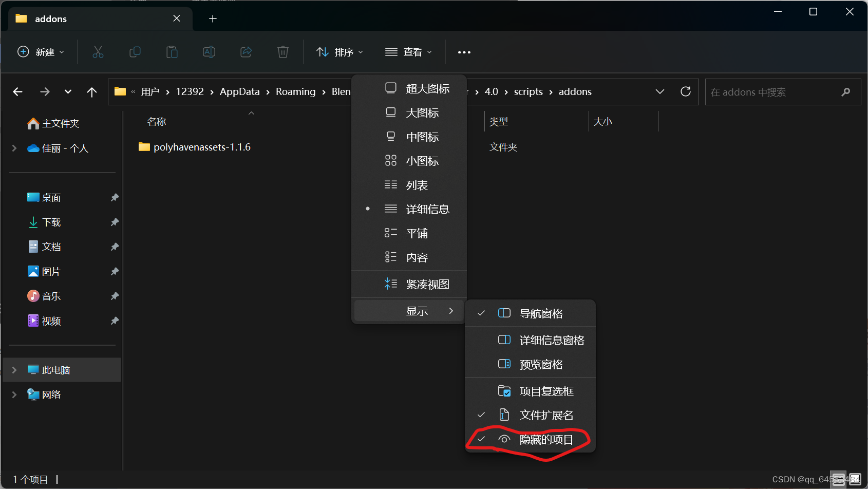Select 桌面 in the navigation pane
The width and height of the screenshot is (868, 489).
tap(51, 197)
